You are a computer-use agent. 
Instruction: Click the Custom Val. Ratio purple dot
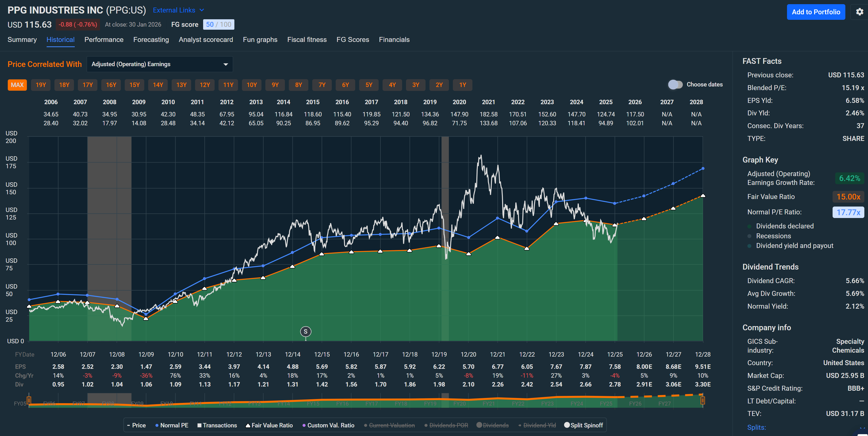tap(304, 425)
